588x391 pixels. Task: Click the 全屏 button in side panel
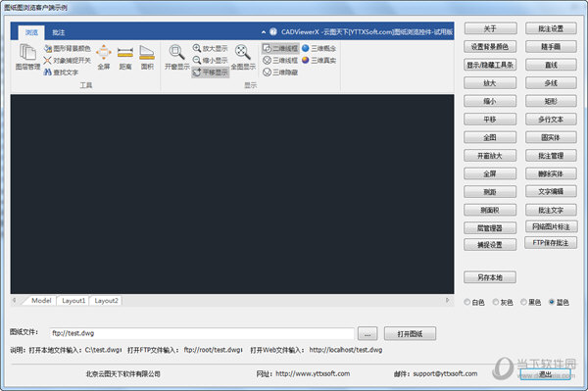[490, 173]
